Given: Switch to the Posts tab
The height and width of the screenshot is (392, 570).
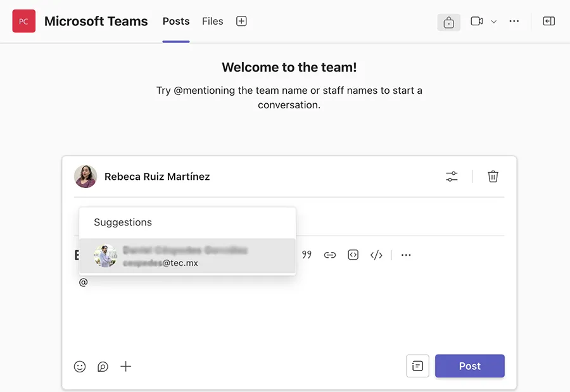Looking at the screenshot, I should pos(176,22).
